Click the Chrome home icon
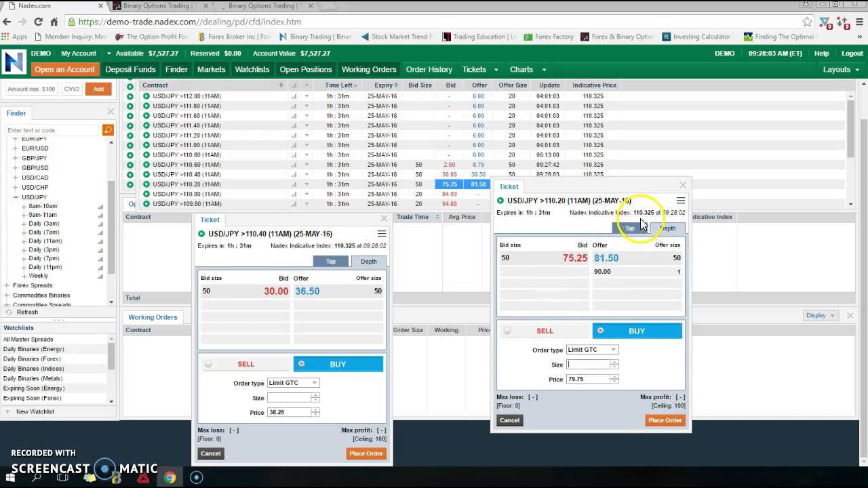868x488 pixels. 54,22
